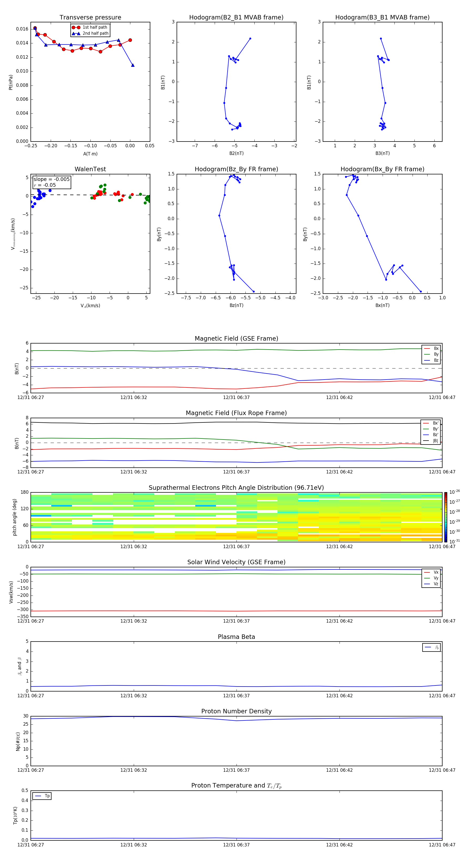Screen dimensions: 473x868
Task: Click the 'Solar Wind Velocity (GSE Frame)' title
Action: (x=236, y=562)
